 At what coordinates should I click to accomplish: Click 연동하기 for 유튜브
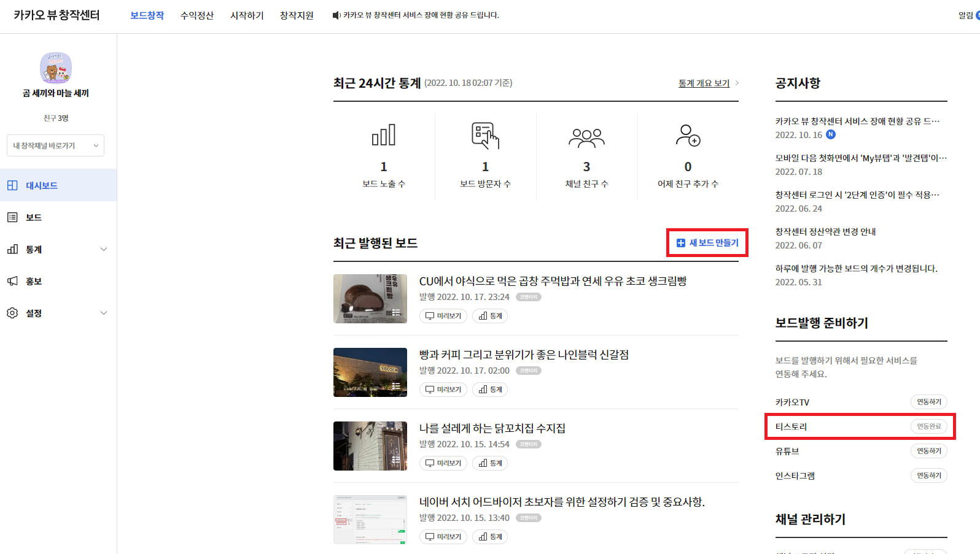point(928,451)
